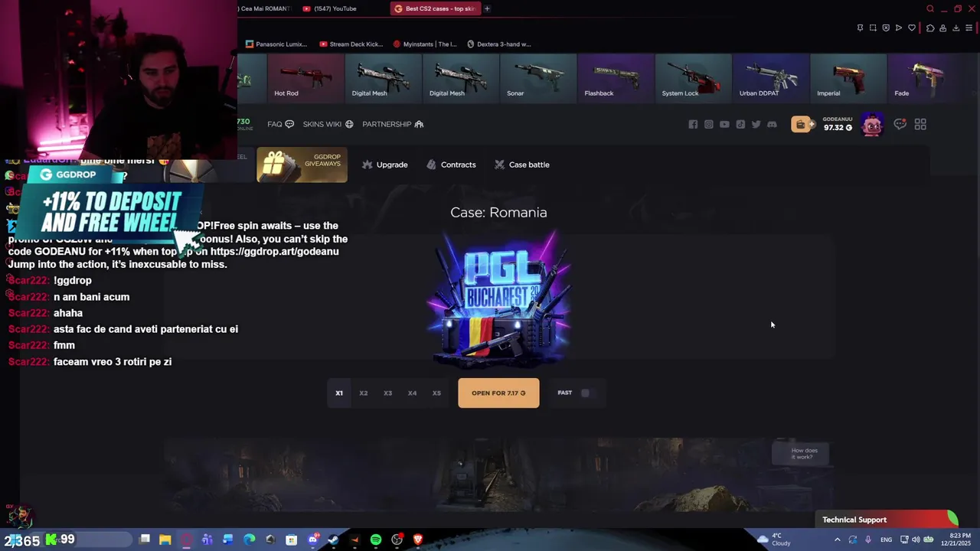Image resolution: width=980 pixels, height=551 pixels.
Task: Open the Stream Deck Kick bookmark
Action: [x=351, y=44]
